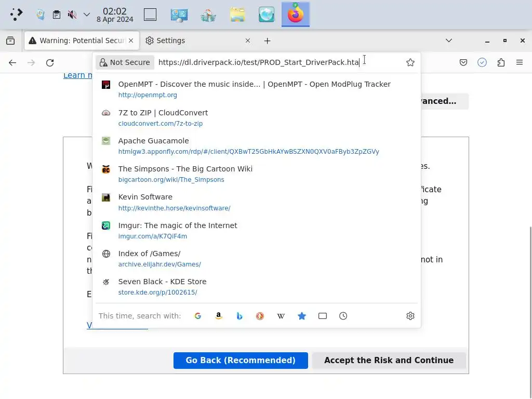Open the software store taskbar icon
Viewport: 532px width, 399px height.
point(208,15)
